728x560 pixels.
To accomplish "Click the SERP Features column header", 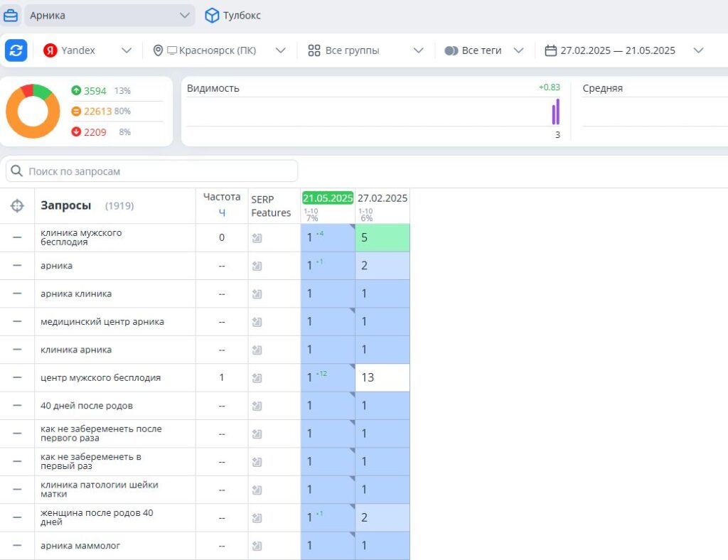I will 271,206.
